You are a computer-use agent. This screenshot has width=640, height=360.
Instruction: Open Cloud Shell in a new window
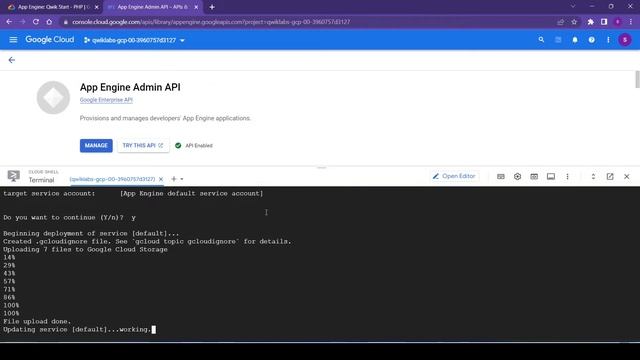(610, 176)
